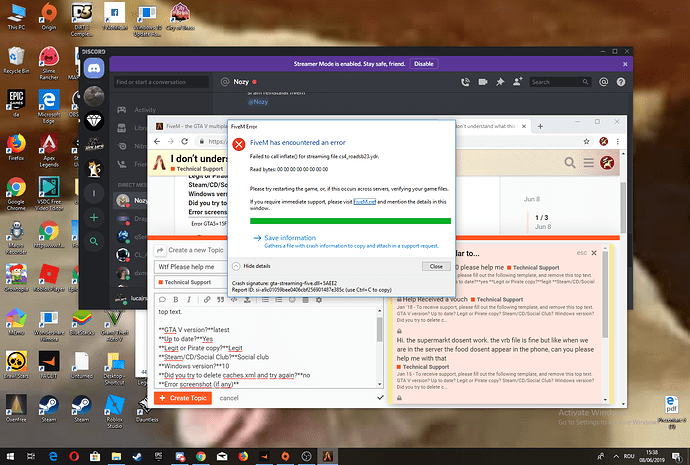Click the FiveM.net support link
Screen dimensions: 690x465
[x=364, y=200]
